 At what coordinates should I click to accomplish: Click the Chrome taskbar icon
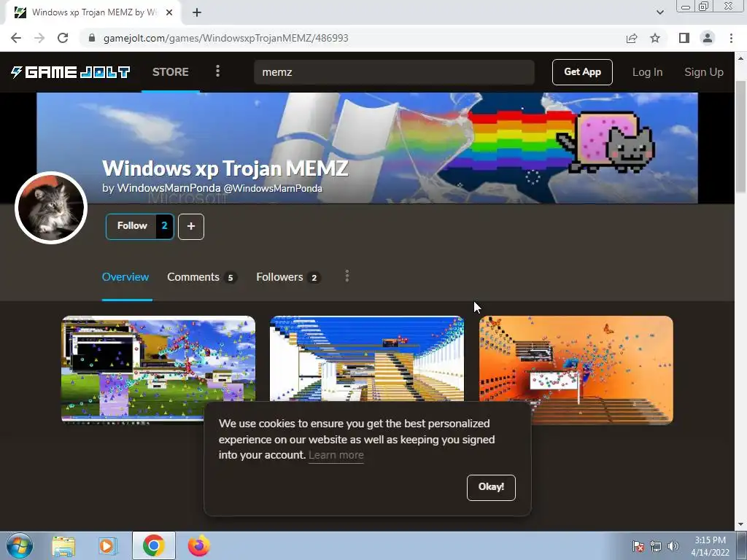click(x=153, y=545)
